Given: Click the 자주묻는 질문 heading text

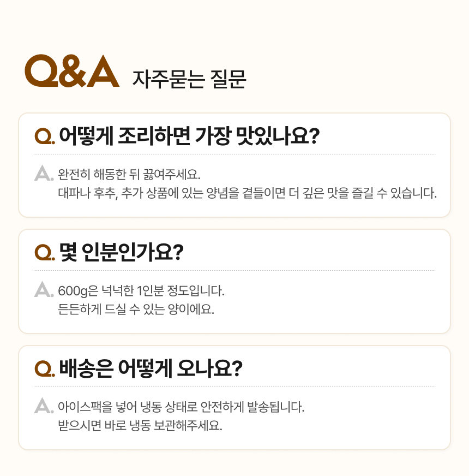Looking at the screenshot, I should tap(189, 79).
